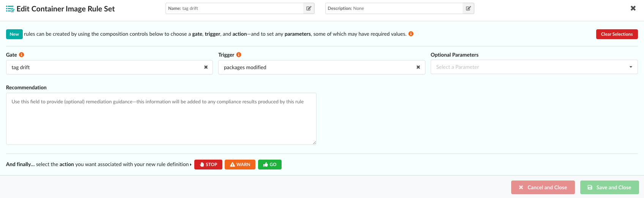Click the edit icon beside Name field
Viewport: 644px width, 198px height.
click(x=309, y=8)
